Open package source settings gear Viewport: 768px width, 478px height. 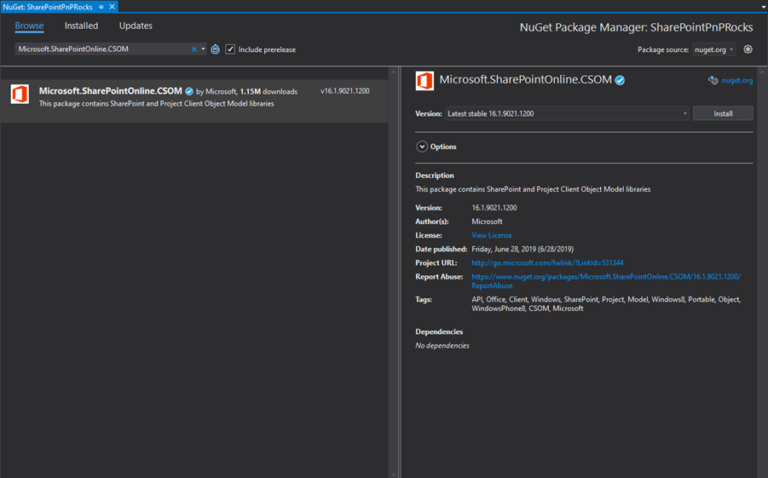(x=748, y=49)
